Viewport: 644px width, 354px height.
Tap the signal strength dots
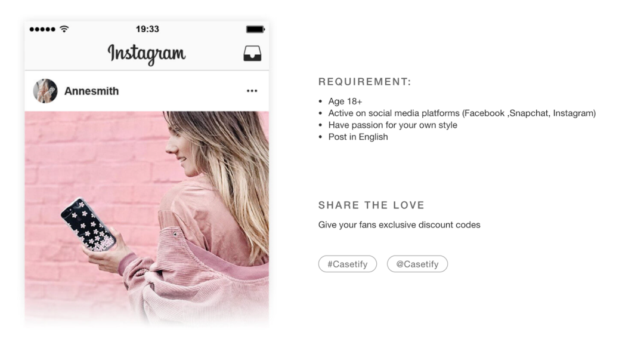[x=42, y=29]
